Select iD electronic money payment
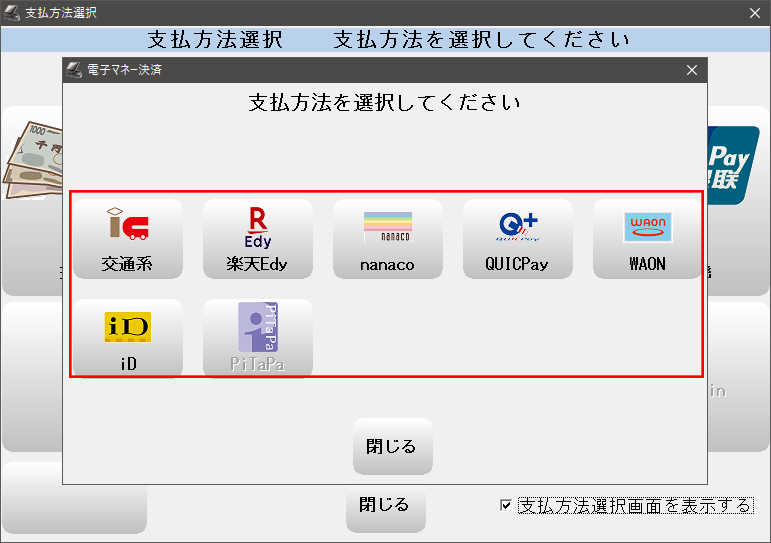Viewport: 771px width, 543px height. (127, 339)
